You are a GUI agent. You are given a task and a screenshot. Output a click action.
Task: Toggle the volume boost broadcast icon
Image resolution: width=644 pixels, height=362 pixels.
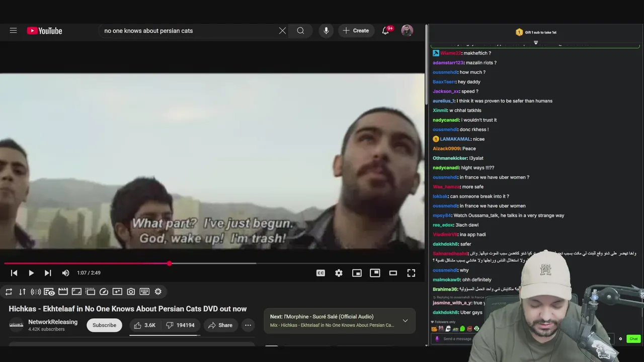click(36, 292)
